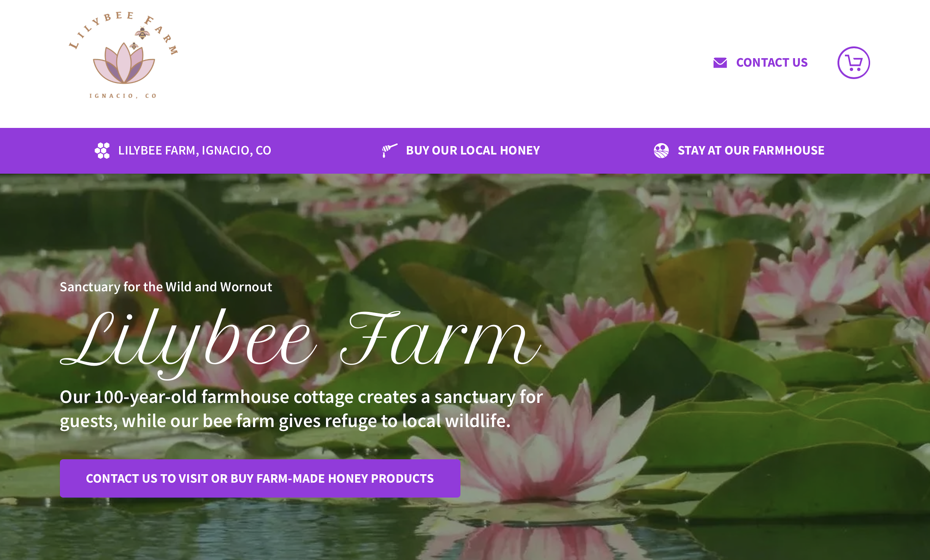Click the honey dipper icon
This screenshot has height=560, width=930.
pos(390,150)
